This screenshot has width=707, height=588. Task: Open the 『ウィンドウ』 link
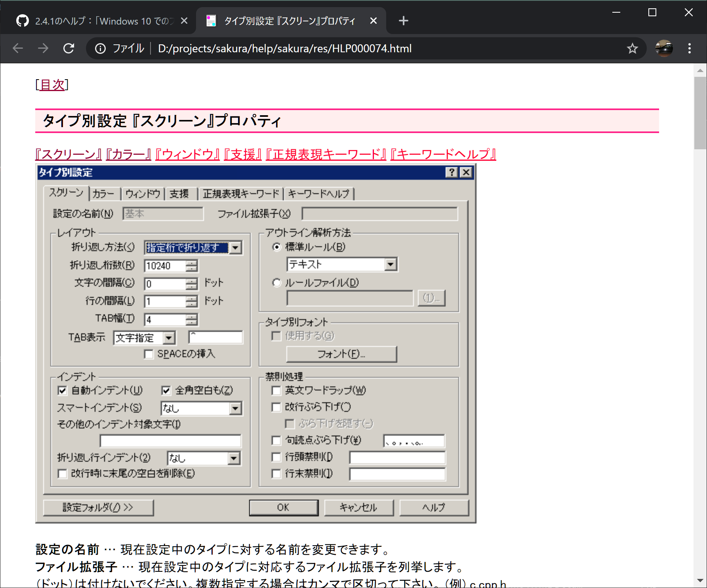(187, 154)
